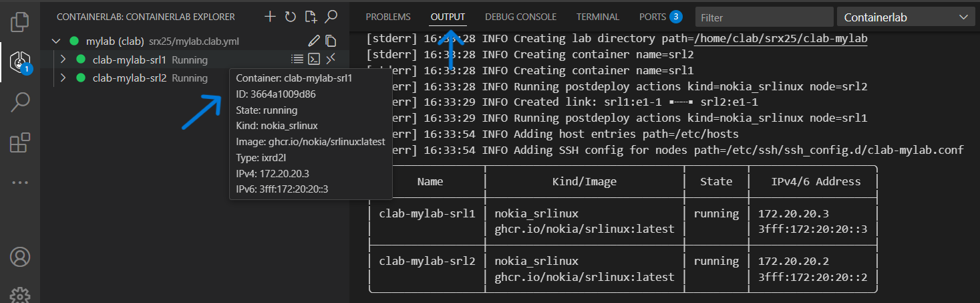Switch to the Problems tab
Screen dimensions: 980x303
[388, 17]
